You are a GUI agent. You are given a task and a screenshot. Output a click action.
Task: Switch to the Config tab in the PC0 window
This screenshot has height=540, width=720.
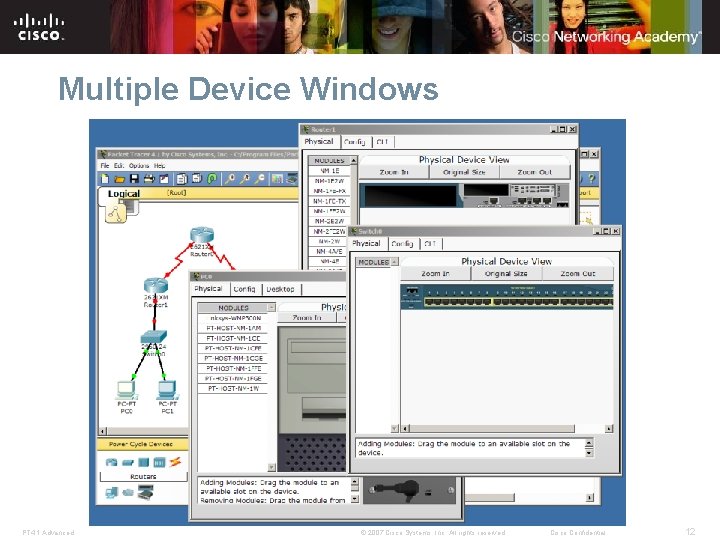pos(244,289)
